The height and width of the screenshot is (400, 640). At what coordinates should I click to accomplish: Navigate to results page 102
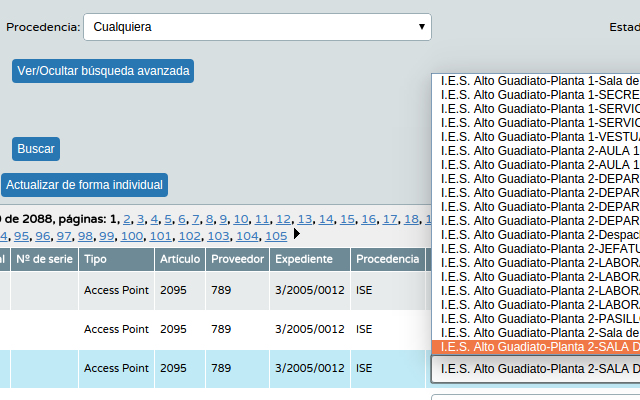tap(189, 236)
